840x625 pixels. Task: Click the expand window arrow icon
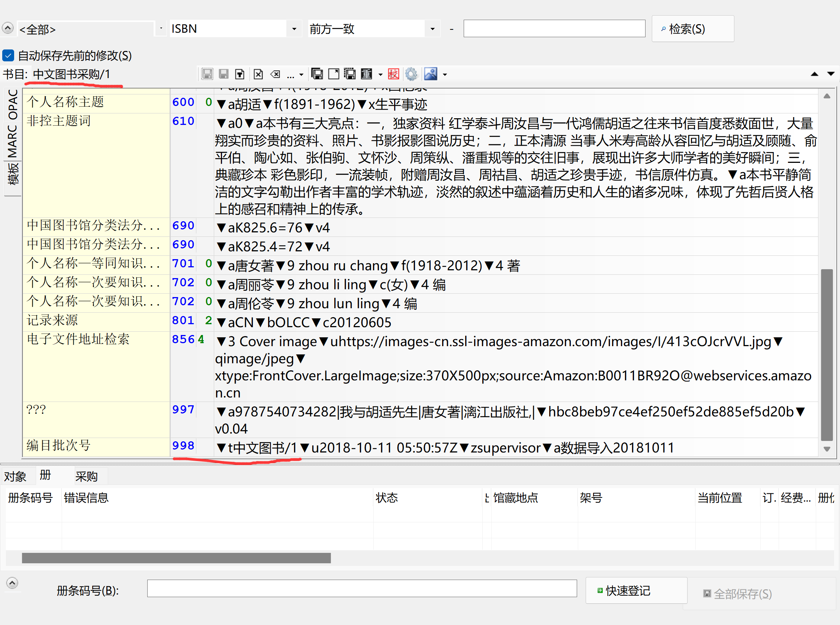click(x=333, y=74)
